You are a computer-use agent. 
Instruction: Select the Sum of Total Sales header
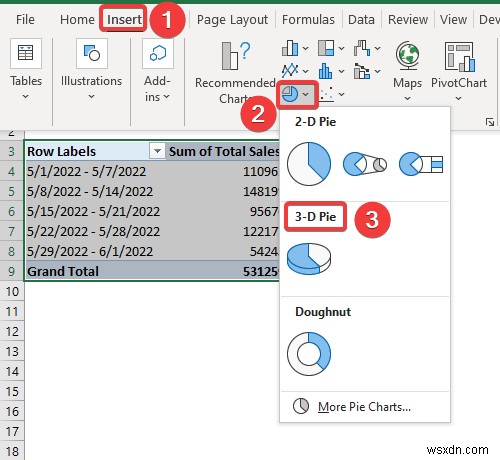tap(223, 151)
